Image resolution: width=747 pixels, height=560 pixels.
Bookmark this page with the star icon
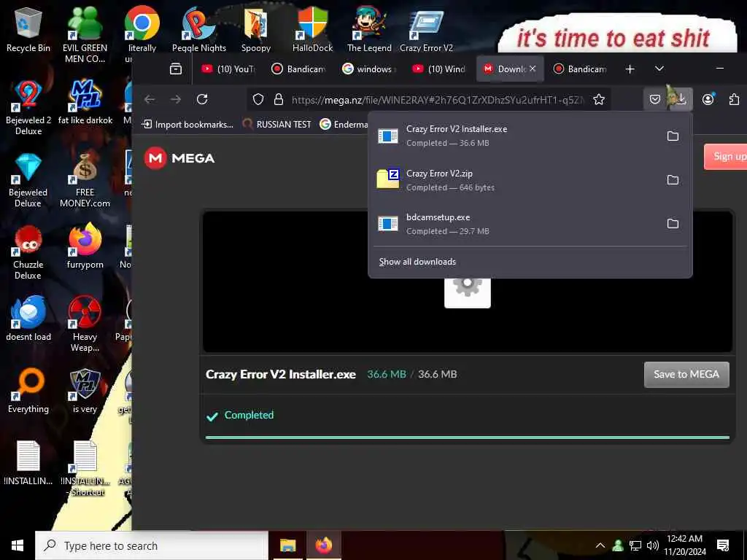coord(599,99)
